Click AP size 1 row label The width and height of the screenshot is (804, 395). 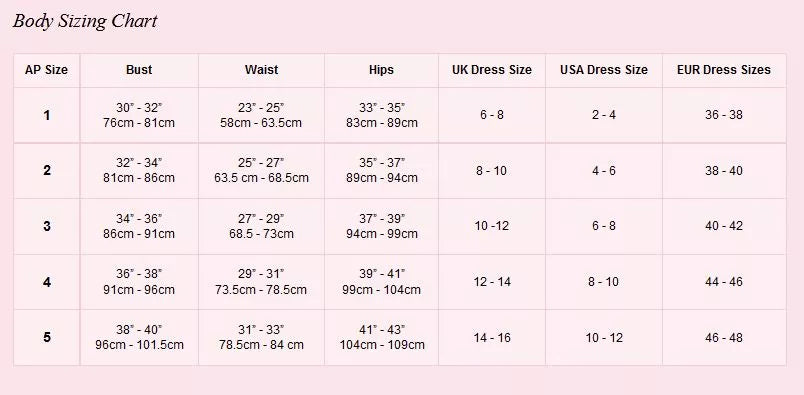[47, 115]
